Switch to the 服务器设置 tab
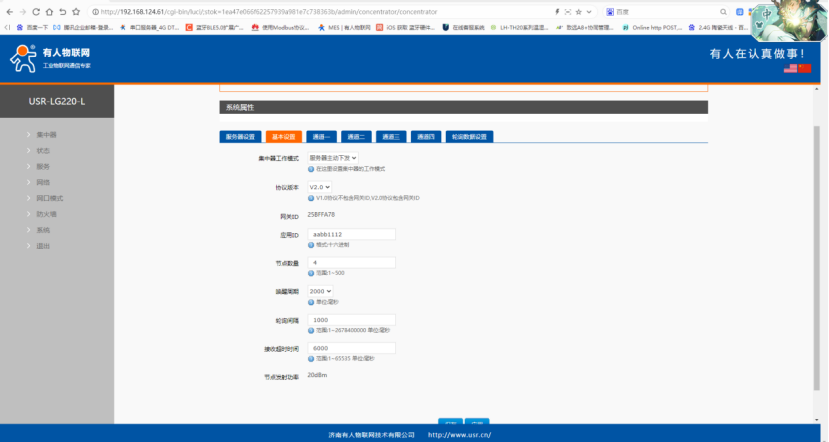This screenshot has width=829, height=442. coord(240,137)
